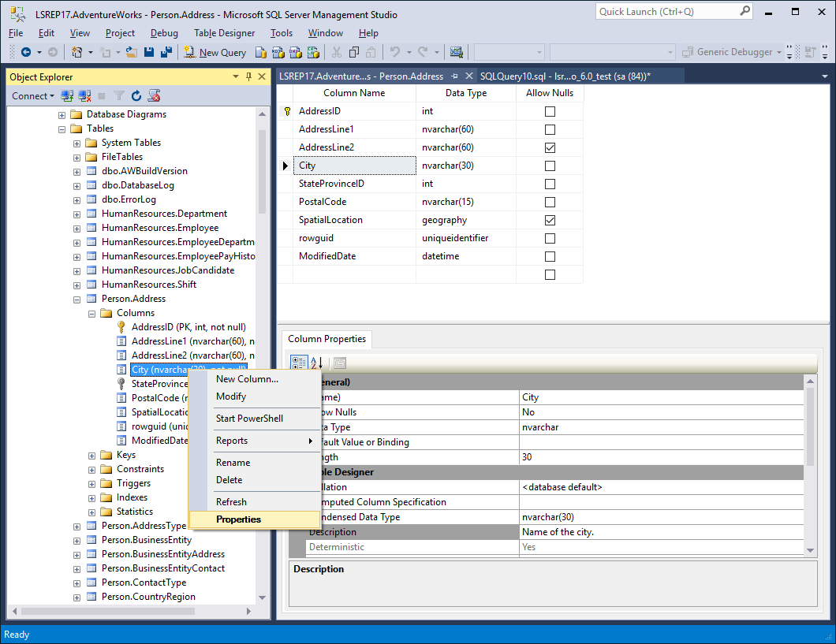The width and height of the screenshot is (836, 644).
Task: Click the categorized view icon in Column Properties
Action: click(299, 362)
